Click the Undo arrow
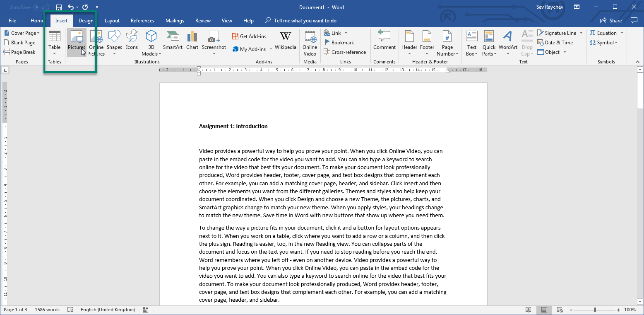 pyautogui.click(x=71, y=7)
